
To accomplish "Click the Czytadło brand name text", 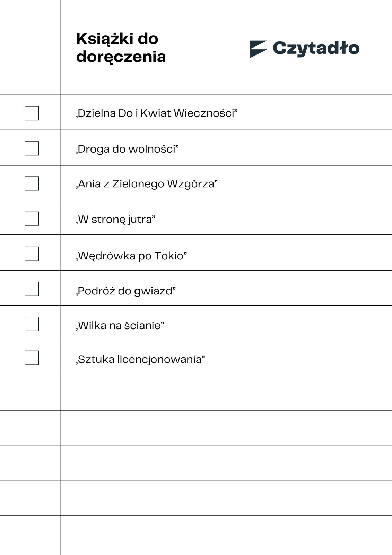I will (316, 49).
